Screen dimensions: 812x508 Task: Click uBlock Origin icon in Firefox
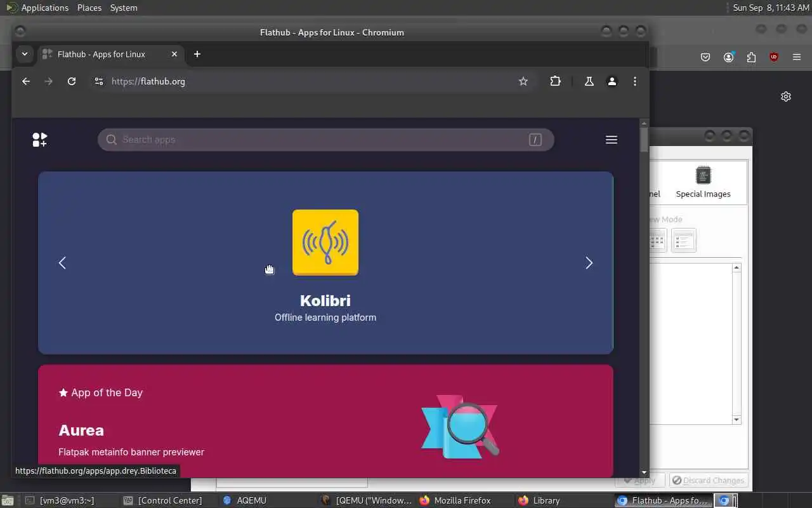click(x=774, y=57)
